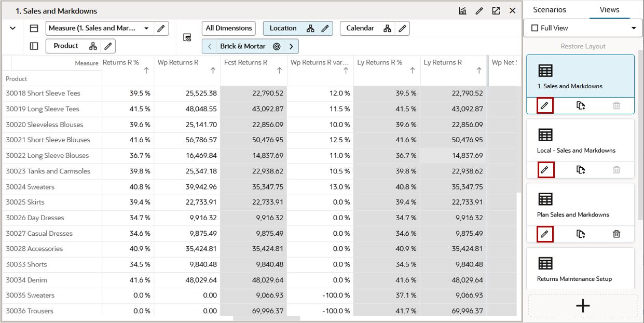
Task: Delete the Plan Sales and Markdowns view
Action: point(616,234)
